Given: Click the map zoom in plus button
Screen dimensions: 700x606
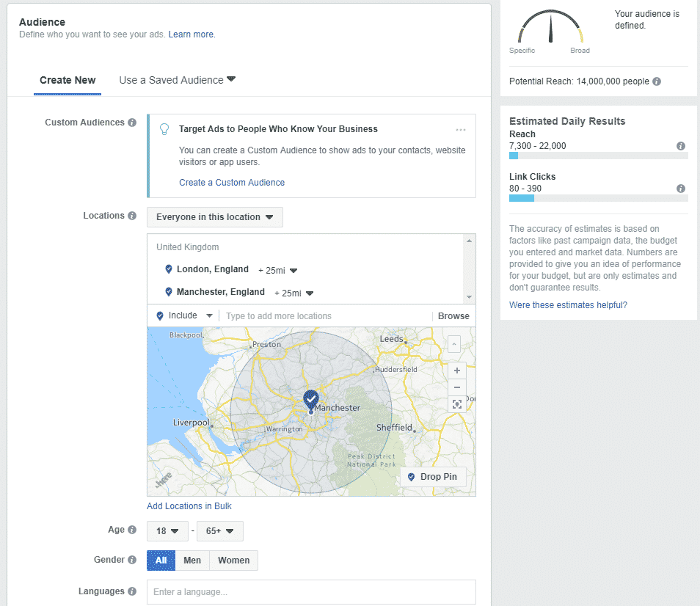Looking at the screenshot, I should (456, 370).
